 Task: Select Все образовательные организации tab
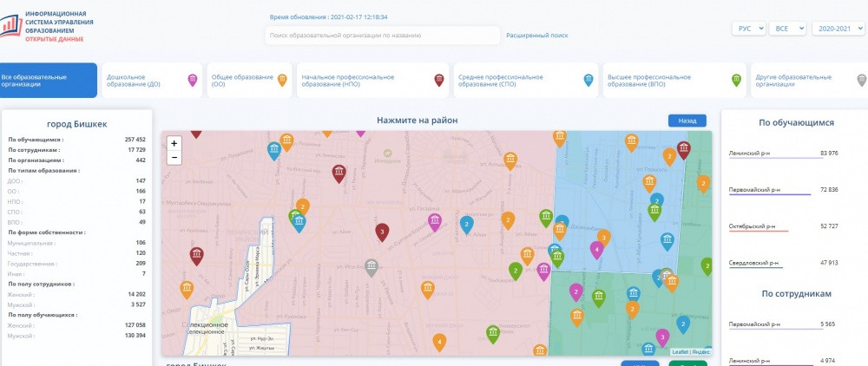pos(48,80)
